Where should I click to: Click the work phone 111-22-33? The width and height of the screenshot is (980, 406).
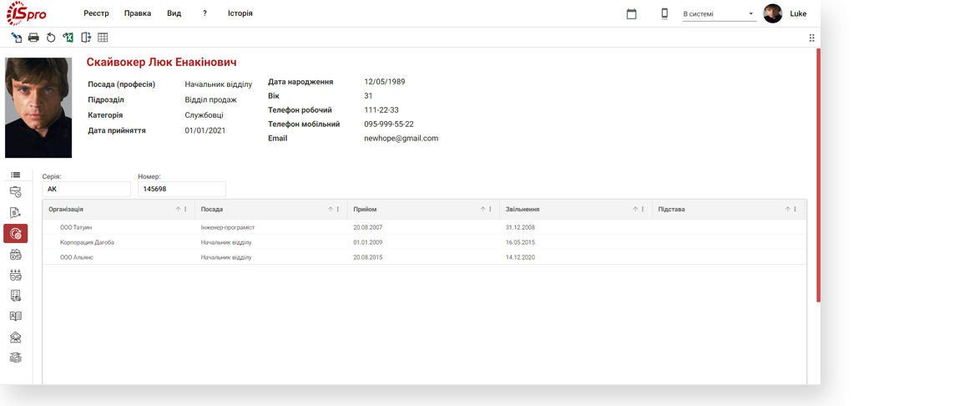(x=381, y=110)
